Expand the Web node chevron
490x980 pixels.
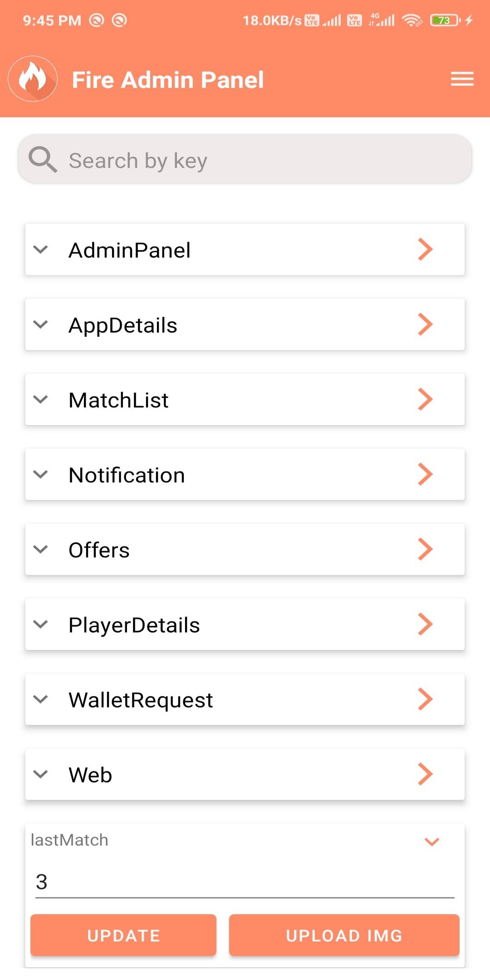coord(41,774)
